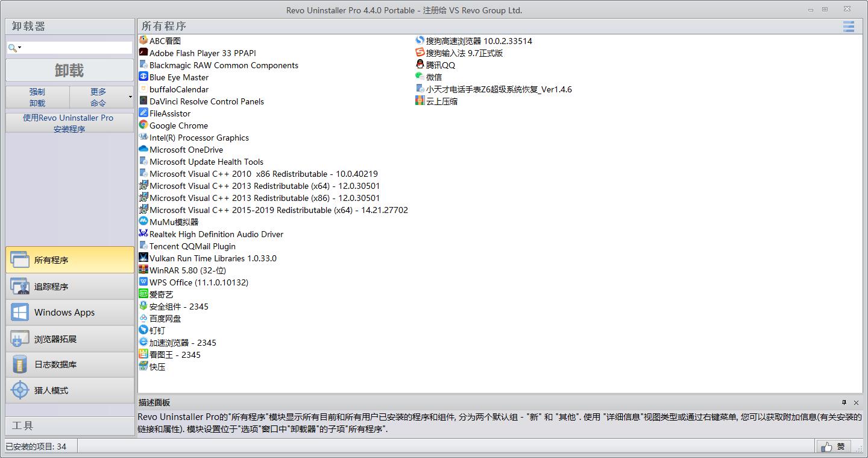Viewport: 868px width, 458px height.
Task: Open the 日志数据库 module
Action: point(69,364)
